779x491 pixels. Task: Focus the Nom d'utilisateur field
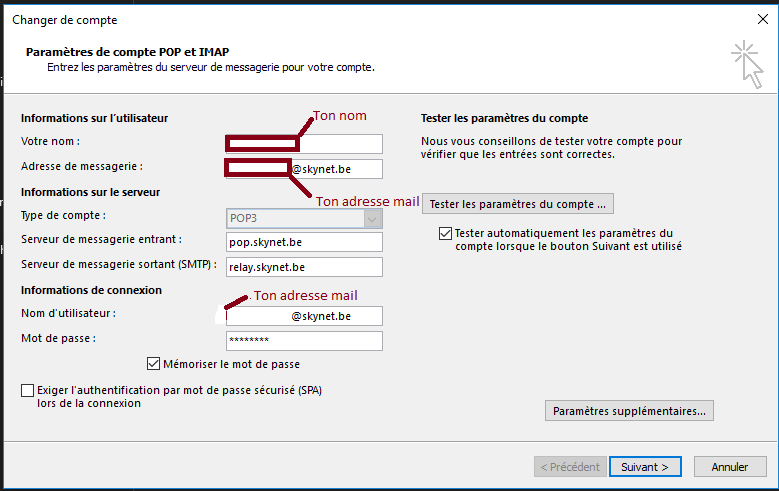click(x=304, y=316)
